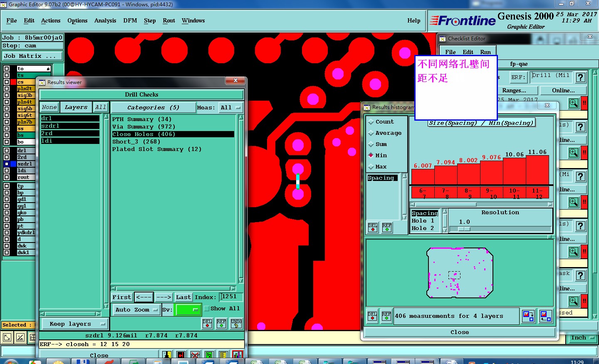Click Windows Start button in taskbar

coord(10,362)
